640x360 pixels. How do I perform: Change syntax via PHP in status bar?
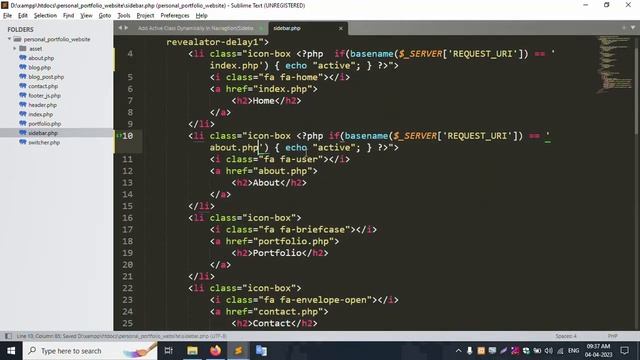click(612, 336)
